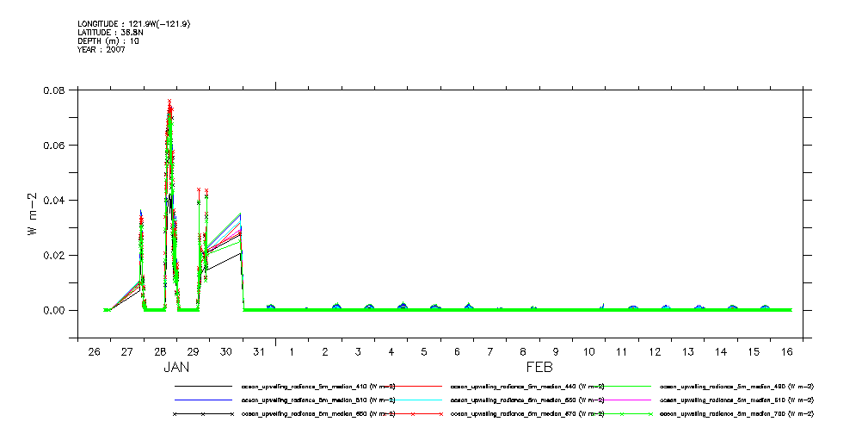This screenshot has height=434, width=868.
Task: Click the tallest radiance peak on Jan 28
Action: pos(169,102)
